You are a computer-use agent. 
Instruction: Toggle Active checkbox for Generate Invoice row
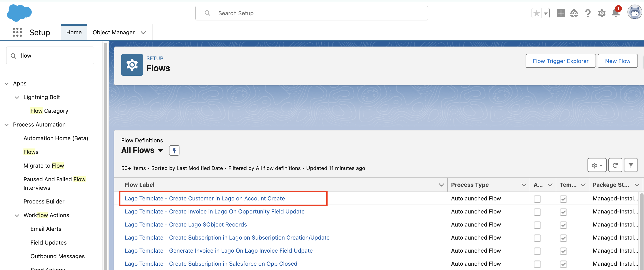[537, 251]
